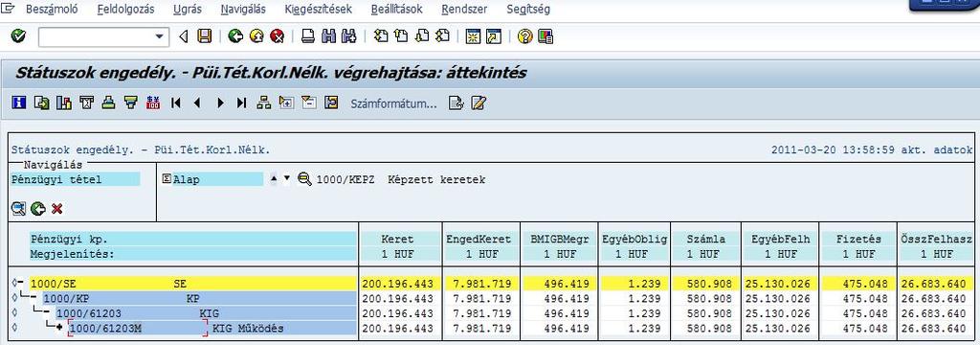Screen dimensions: 980x345
Task: Collapse command field with left triangle
Action: tap(183, 37)
